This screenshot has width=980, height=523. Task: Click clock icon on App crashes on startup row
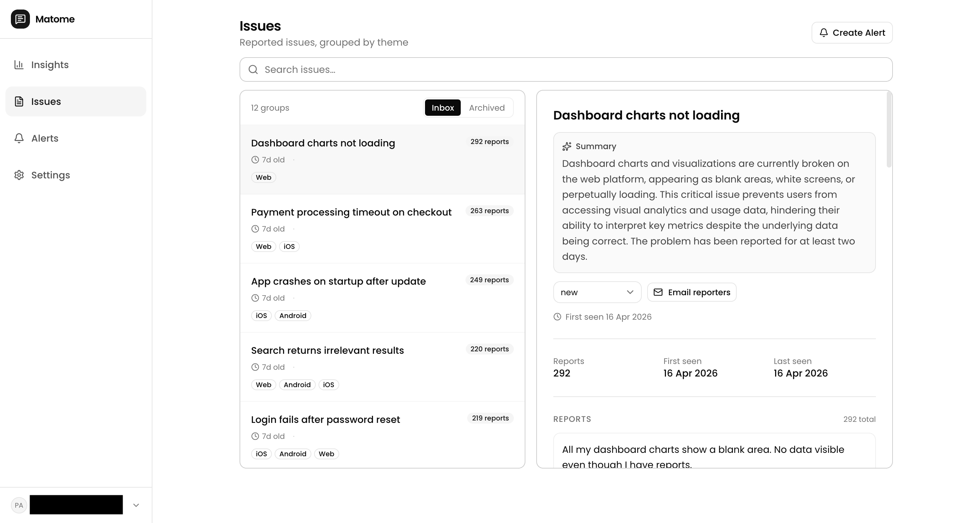[x=255, y=298]
